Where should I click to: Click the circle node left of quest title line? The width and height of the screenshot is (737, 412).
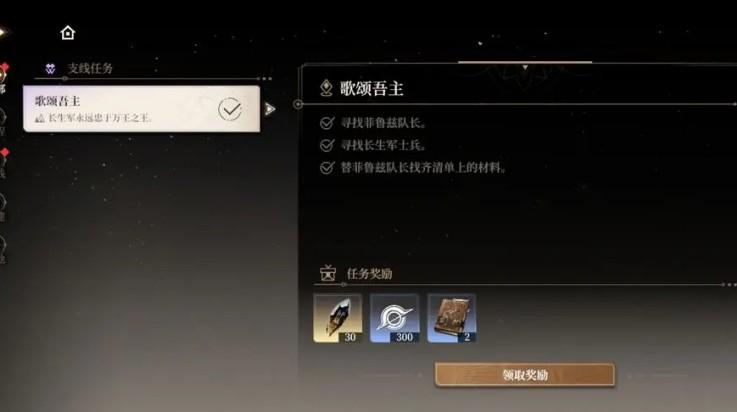coord(298,104)
